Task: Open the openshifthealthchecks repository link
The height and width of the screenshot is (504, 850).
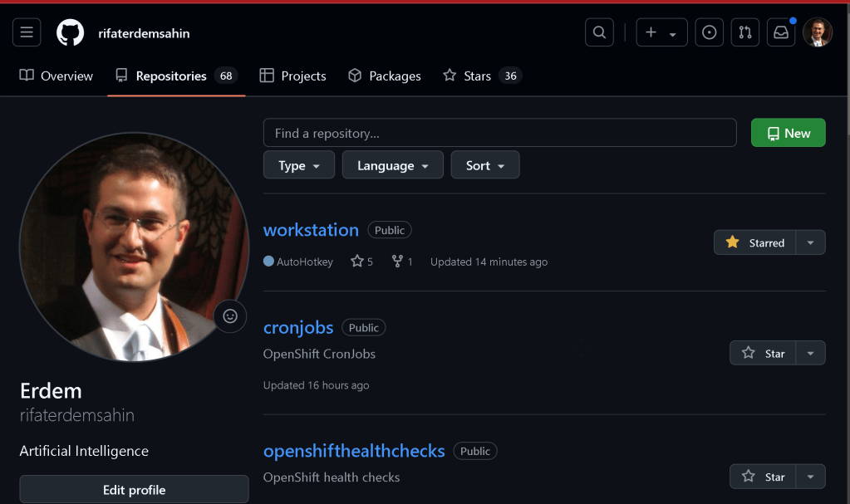Action: click(x=354, y=451)
